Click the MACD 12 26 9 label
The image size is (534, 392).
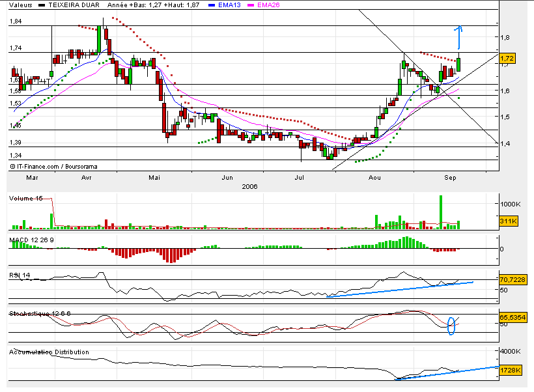tap(31, 240)
